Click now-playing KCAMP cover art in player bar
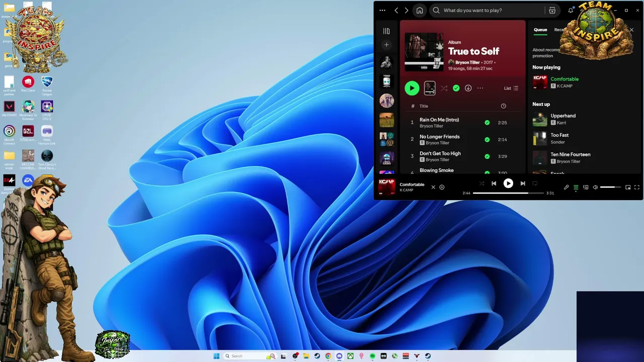Image resolution: width=644 pixels, height=362 pixels. 387,187
